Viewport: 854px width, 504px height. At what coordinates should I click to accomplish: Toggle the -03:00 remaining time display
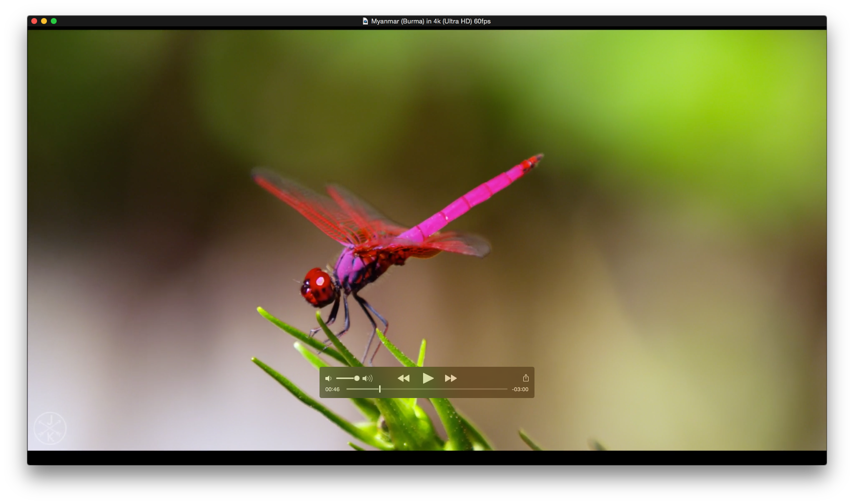(520, 389)
